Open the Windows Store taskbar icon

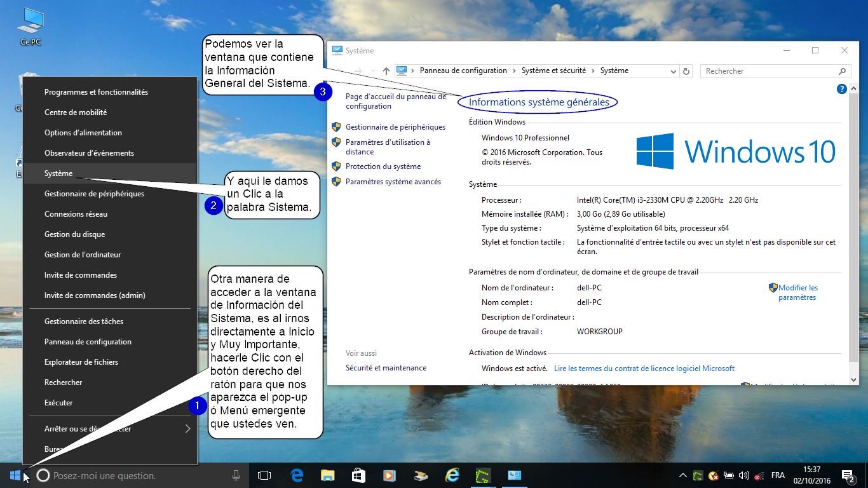tap(358, 475)
